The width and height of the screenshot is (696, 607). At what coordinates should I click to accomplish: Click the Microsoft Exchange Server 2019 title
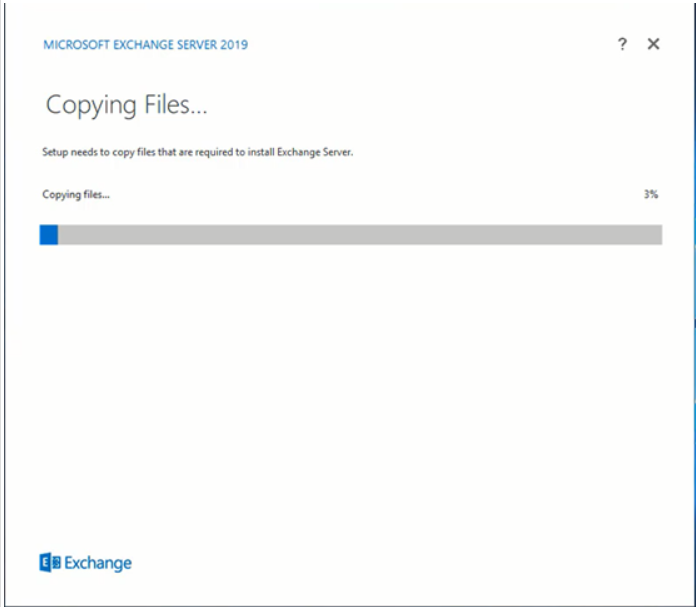point(146,45)
